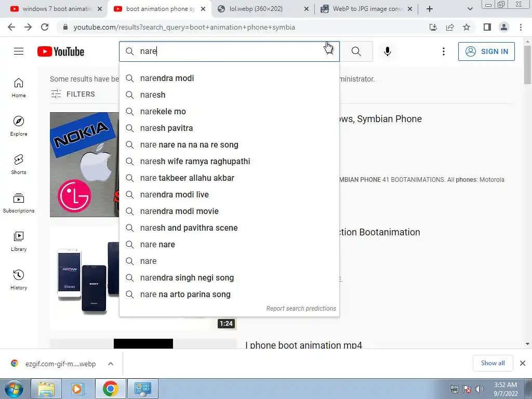Click volume icon in system tray
Viewport: 532px width, 399px height.
coord(480,389)
